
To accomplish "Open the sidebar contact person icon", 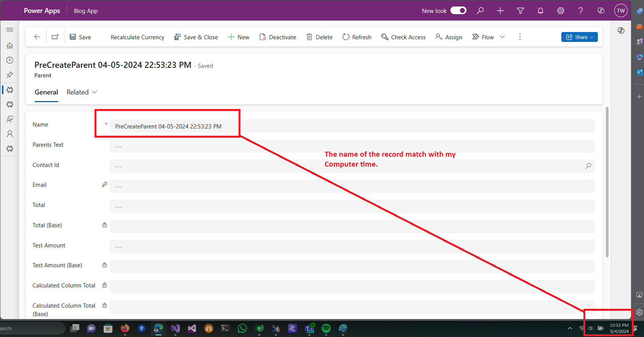I will (x=10, y=134).
